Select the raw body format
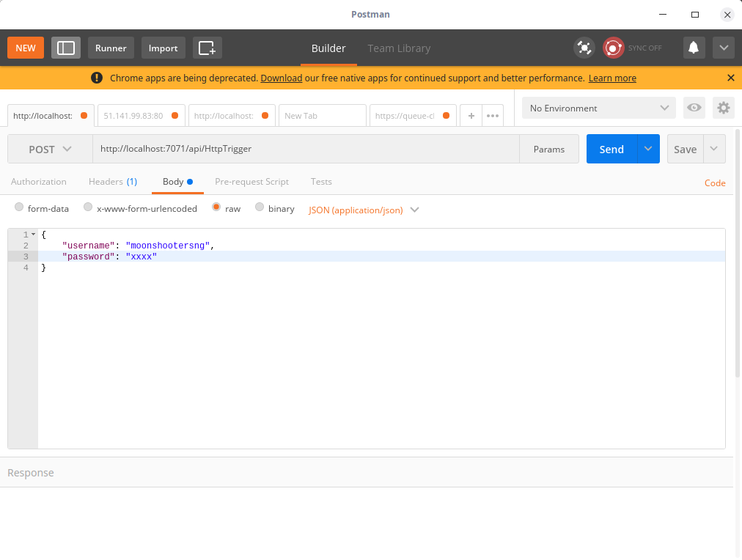The height and width of the screenshot is (560, 742). point(216,207)
